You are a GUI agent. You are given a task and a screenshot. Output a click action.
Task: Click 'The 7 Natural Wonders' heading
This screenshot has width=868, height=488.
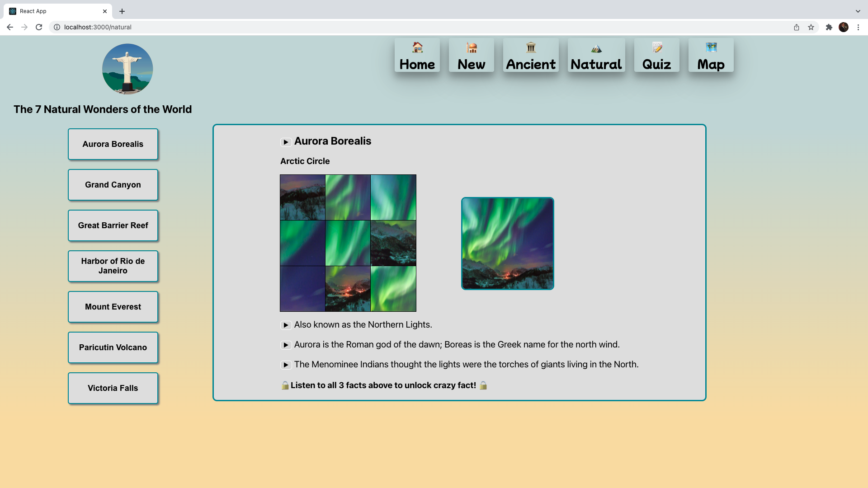click(x=103, y=109)
